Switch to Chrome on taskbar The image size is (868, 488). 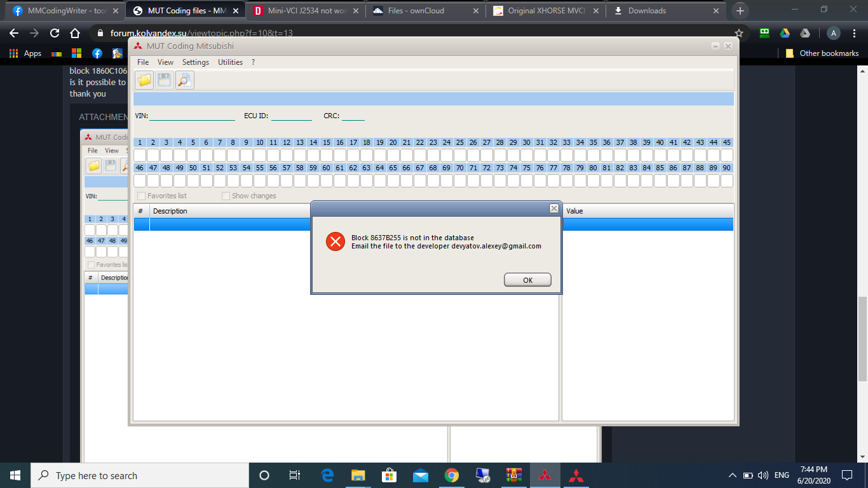click(x=451, y=475)
